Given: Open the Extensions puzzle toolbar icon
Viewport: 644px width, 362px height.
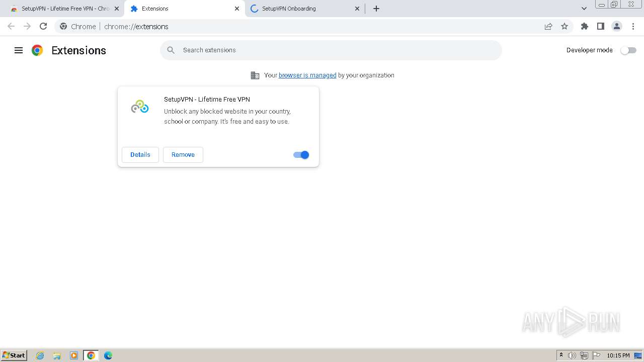Looking at the screenshot, I should 585,26.
